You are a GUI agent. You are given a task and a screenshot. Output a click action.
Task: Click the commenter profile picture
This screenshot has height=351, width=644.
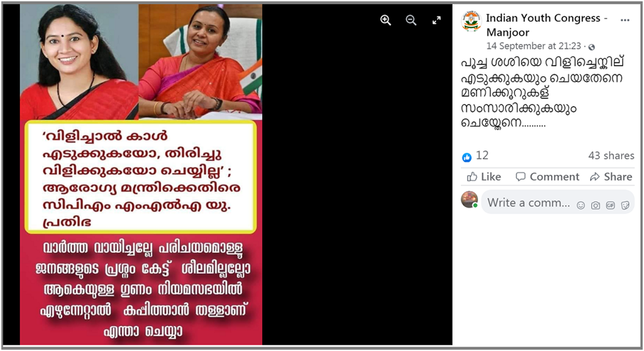[x=470, y=200]
